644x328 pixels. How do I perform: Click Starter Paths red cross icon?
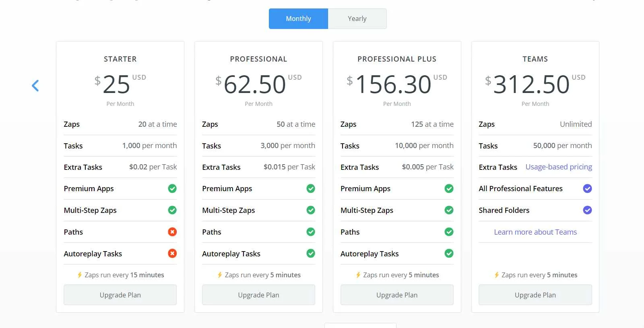(172, 232)
